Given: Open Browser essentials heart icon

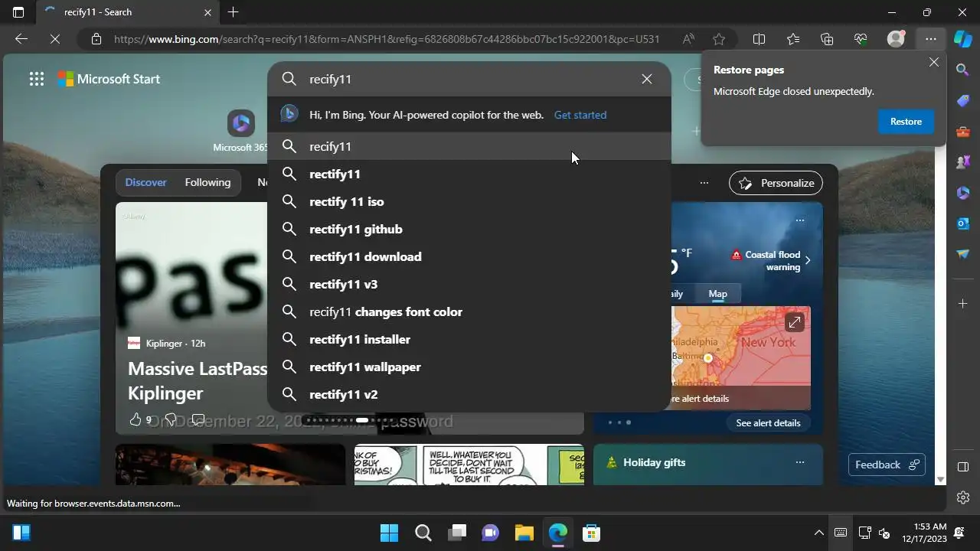Looking at the screenshot, I should [x=861, y=39].
